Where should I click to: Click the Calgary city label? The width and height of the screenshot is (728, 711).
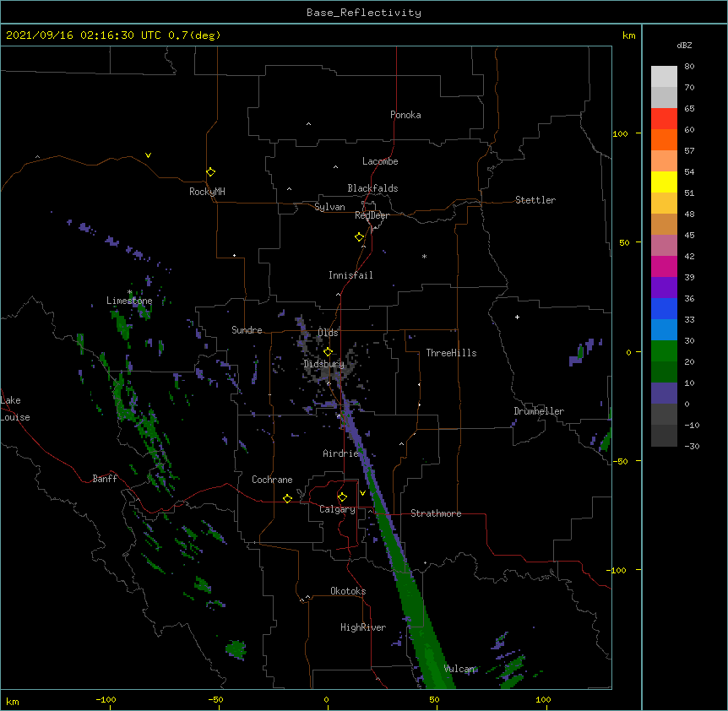pos(337,509)
